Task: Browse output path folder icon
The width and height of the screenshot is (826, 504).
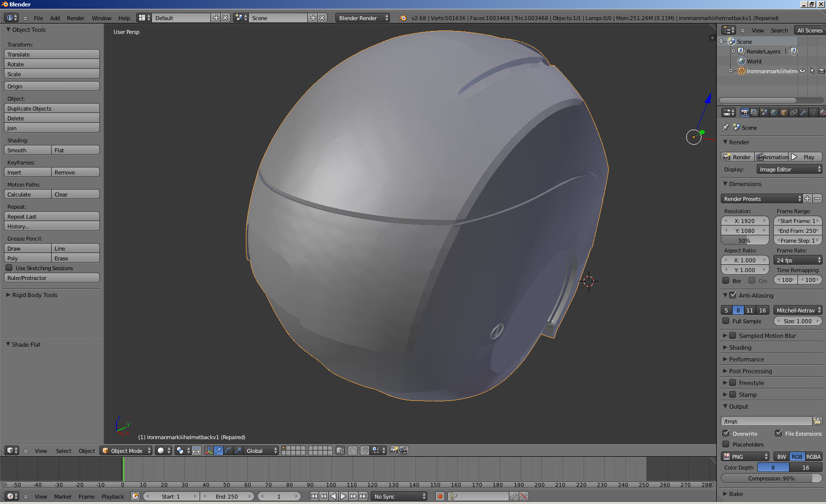Action: (x=817, y=421)
